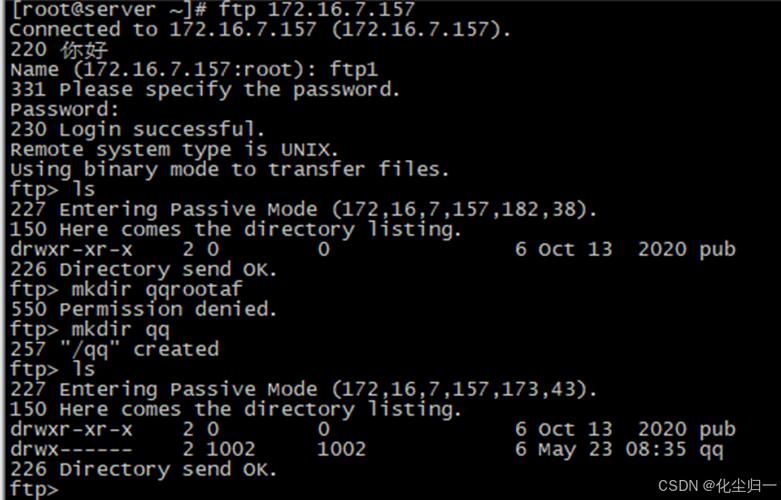Click the CSDN watermark author name
The height and width of the screenshot is (500, 781).
(x=743, y=485)
